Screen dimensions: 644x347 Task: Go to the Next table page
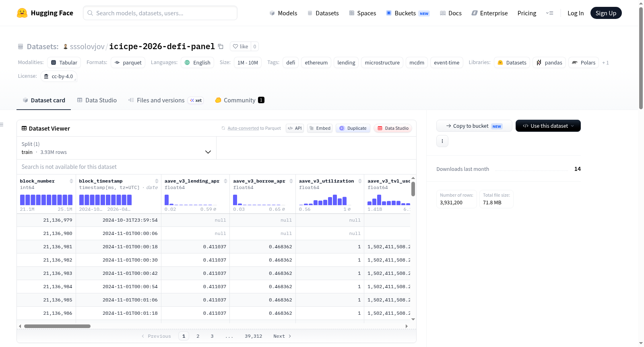tap(282, 336)
